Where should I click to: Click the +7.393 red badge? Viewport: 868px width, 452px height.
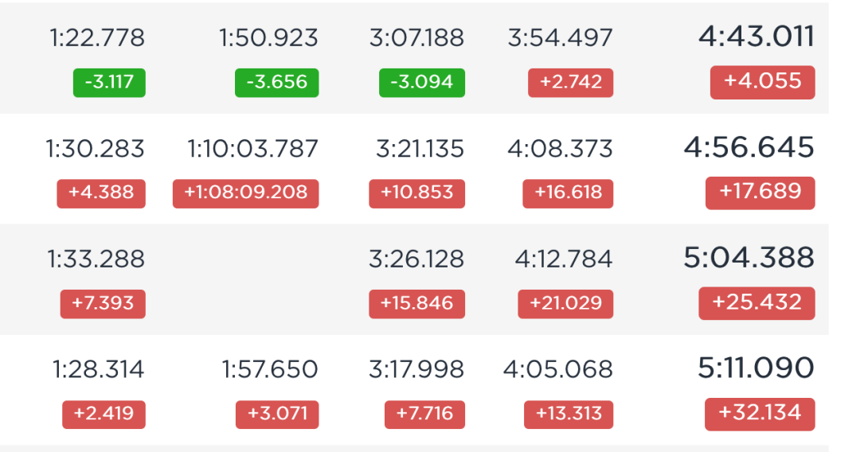pos(103,304)
